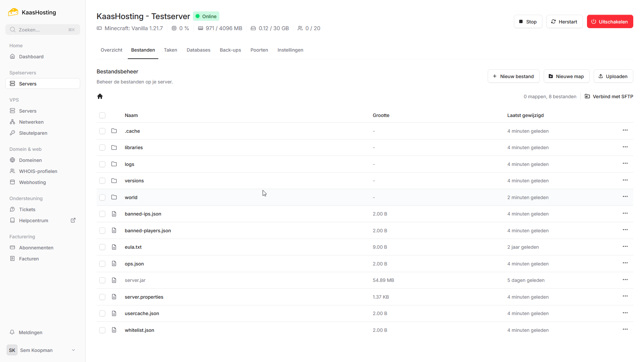The image size is (644, 362).
Task: Open Helpcentrum external link icon
Action: pyautogui.click(x=73, y=220)
